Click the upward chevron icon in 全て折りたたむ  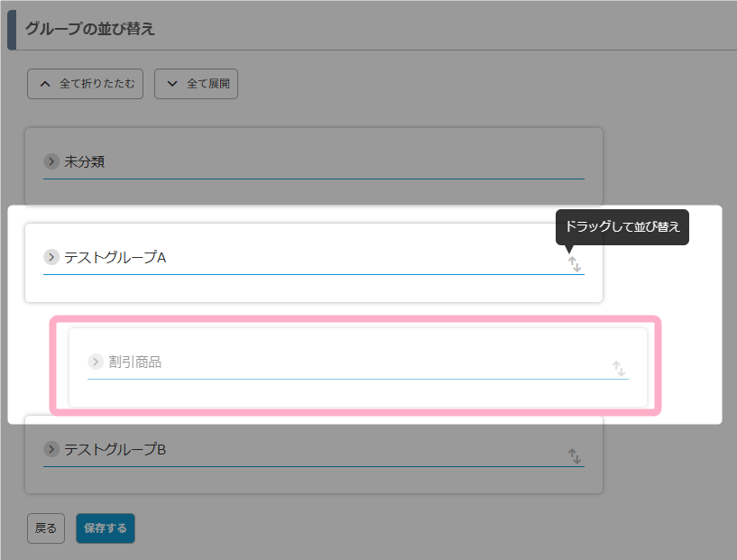coord(45,84)
